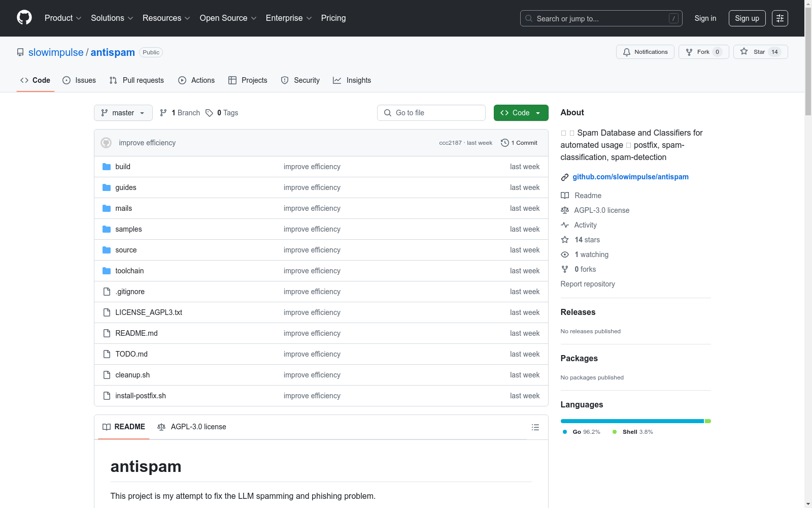Open the global navigation menu icon
Screen dimensions: 812x508
coord(780,18)
